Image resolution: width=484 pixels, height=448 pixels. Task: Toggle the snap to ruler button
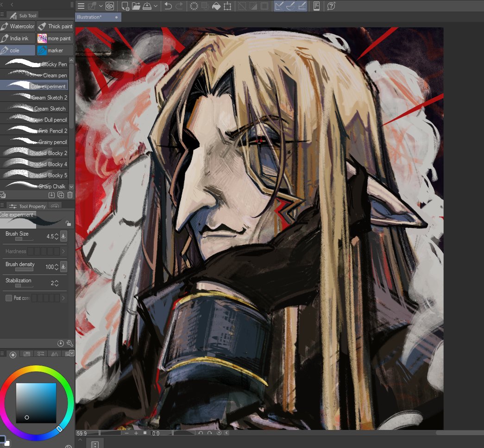pyautogui.click(x=279, y=6)
